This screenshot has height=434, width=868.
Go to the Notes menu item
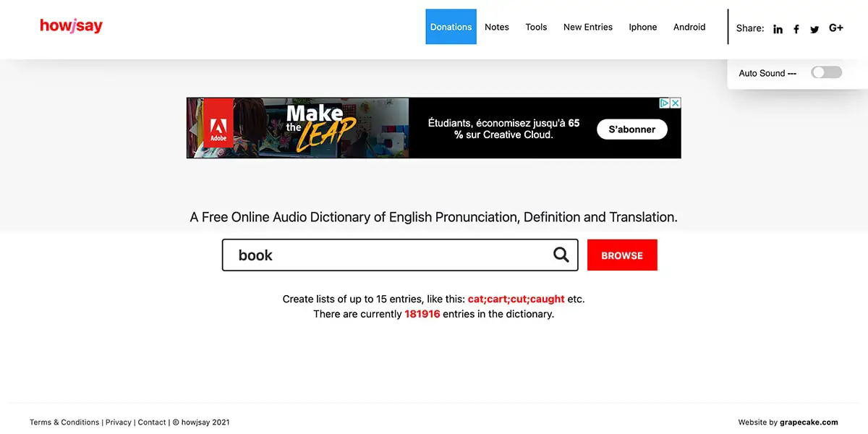pyautogui.click(x=497, y=27)
